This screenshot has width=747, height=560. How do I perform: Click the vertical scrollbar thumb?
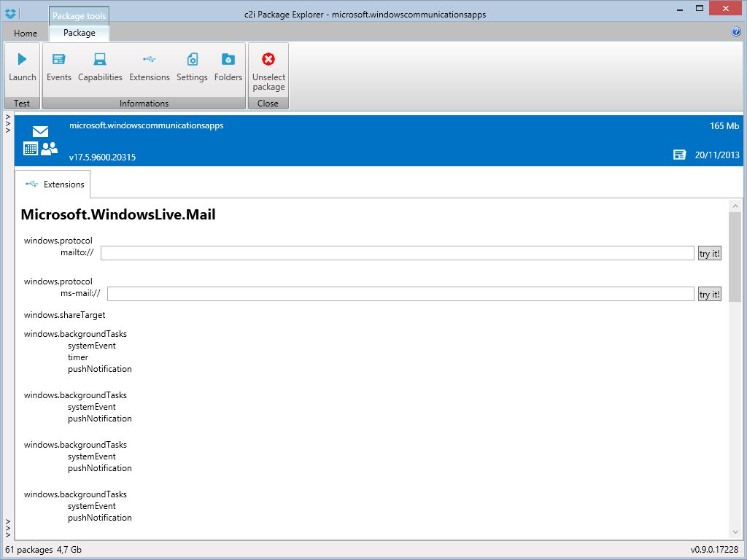coord(735,257)
